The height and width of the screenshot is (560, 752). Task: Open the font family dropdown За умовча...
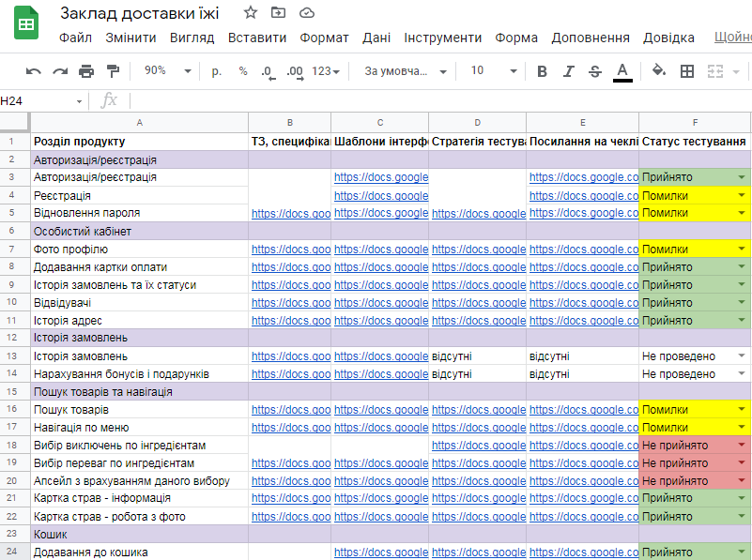[406, 71]
